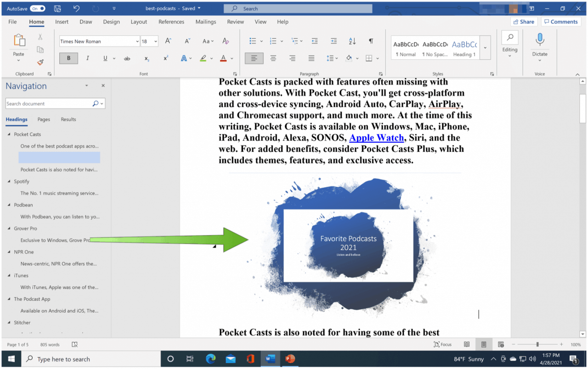Select the Pages tab in Navigation pane
This screenshot has height=369, width=588.
(x=43, y=119)
